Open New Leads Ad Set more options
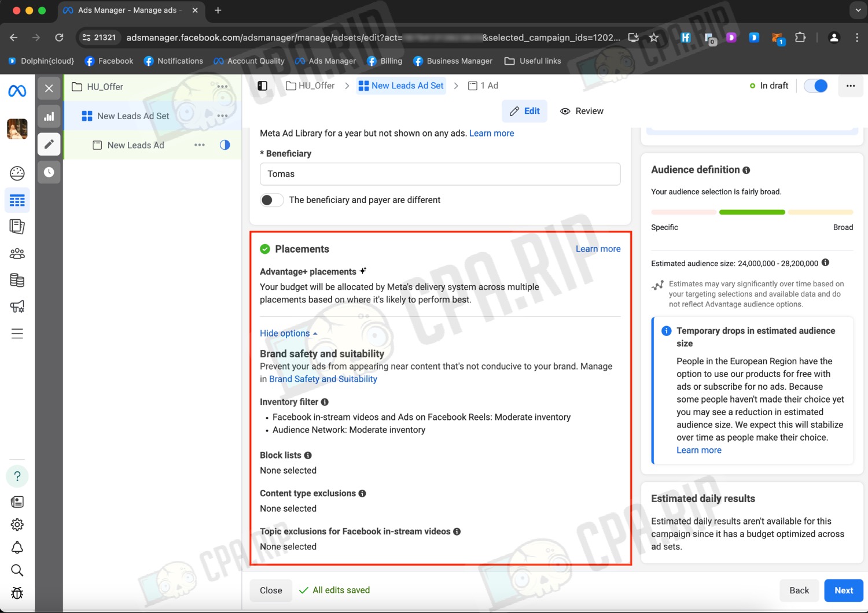This screenshot has height=613, width=868. 222,116
